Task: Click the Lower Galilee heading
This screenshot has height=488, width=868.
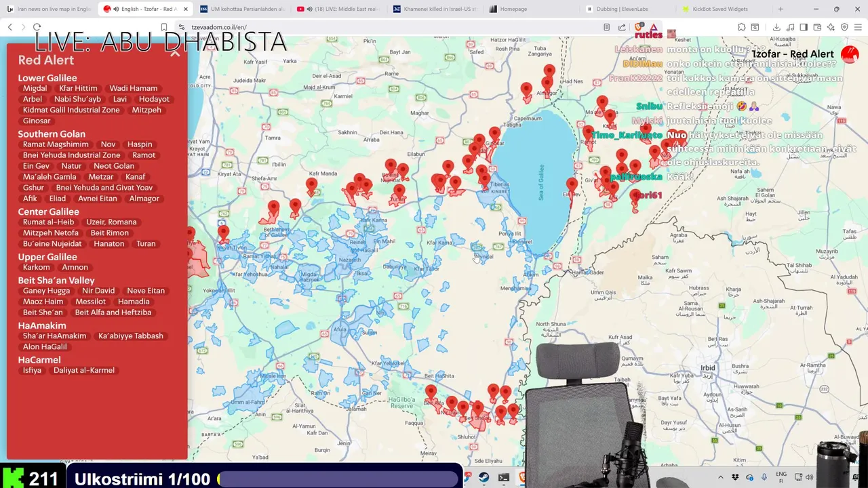Action: click(47, 78)
